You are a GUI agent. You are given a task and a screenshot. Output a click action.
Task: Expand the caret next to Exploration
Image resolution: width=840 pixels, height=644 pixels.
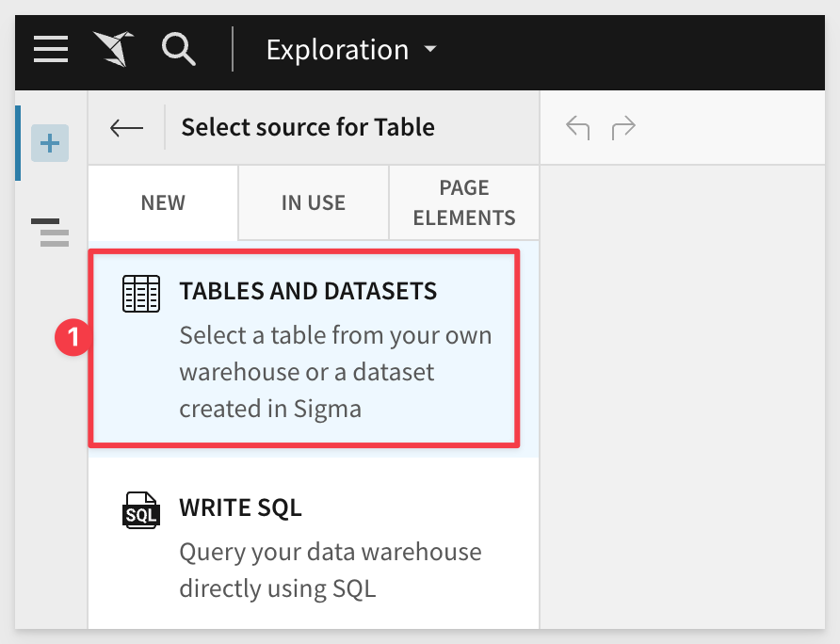point(430,49)
